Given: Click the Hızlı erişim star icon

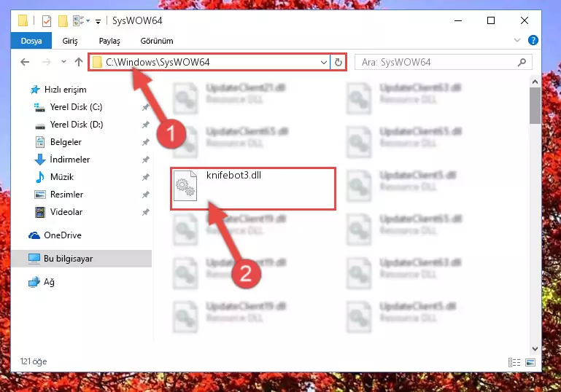Looking at the screenshot, I should tap(35, 90).
